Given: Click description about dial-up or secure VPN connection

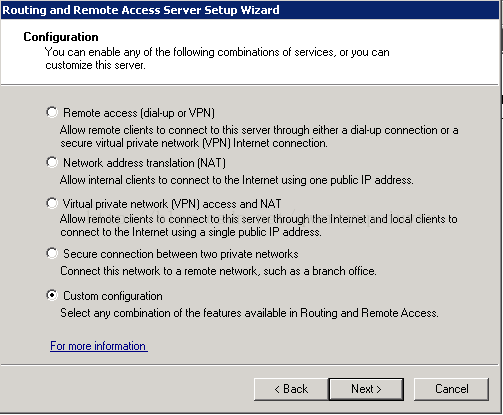Looking at the screenshot, I should pos(259,136).
